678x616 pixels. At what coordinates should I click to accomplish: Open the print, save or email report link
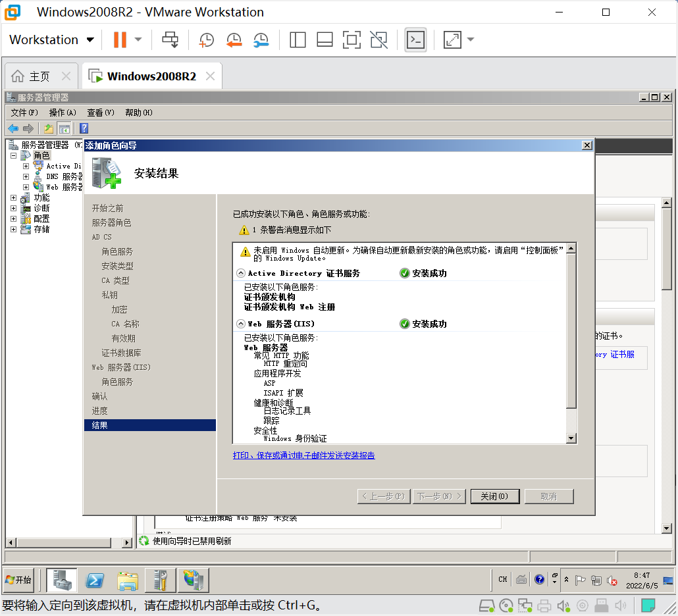(303, 455)
